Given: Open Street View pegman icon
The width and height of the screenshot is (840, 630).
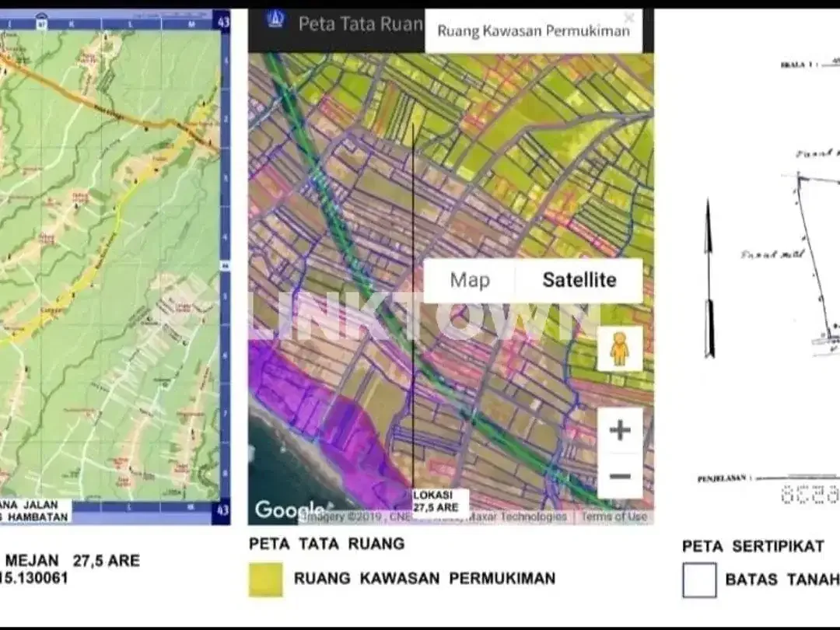Looking at the screenshot, I should click(619, 348).
